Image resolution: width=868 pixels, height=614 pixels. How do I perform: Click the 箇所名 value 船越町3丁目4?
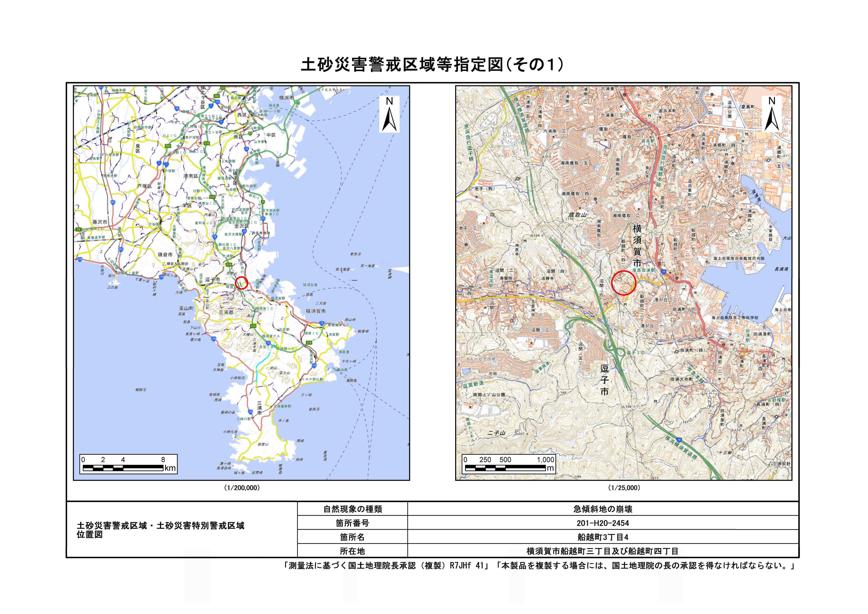(603, 537)
